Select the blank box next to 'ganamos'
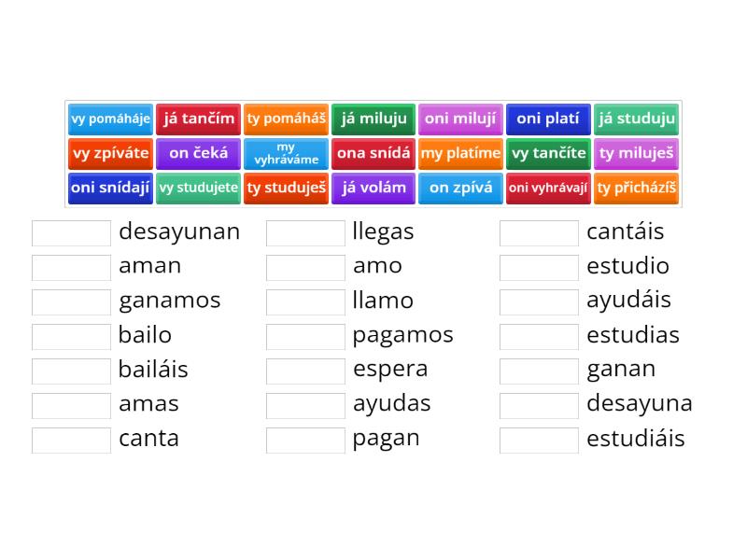Viewport: 747px width, 560px height. click(71, 301)
